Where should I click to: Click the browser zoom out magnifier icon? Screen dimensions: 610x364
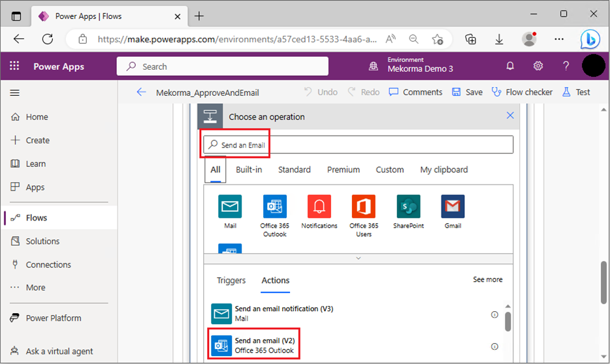(414, 39)
